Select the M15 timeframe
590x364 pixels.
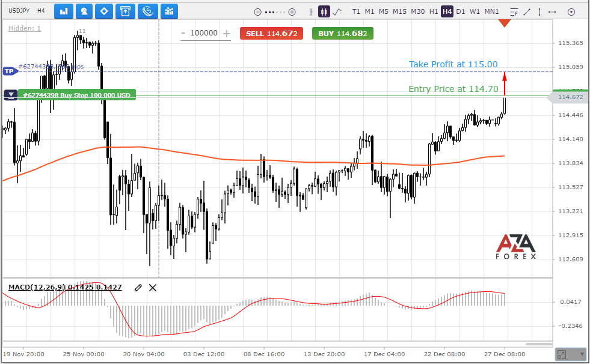(399, 11)
